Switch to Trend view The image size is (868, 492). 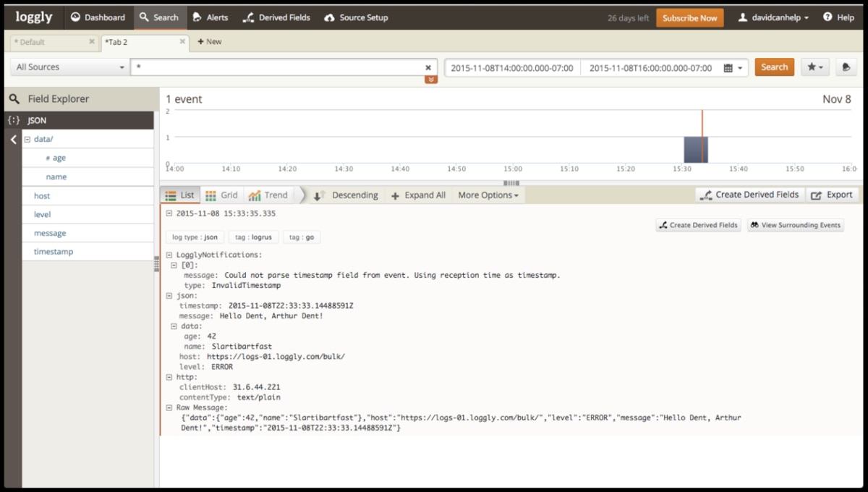tap(268, 195)
